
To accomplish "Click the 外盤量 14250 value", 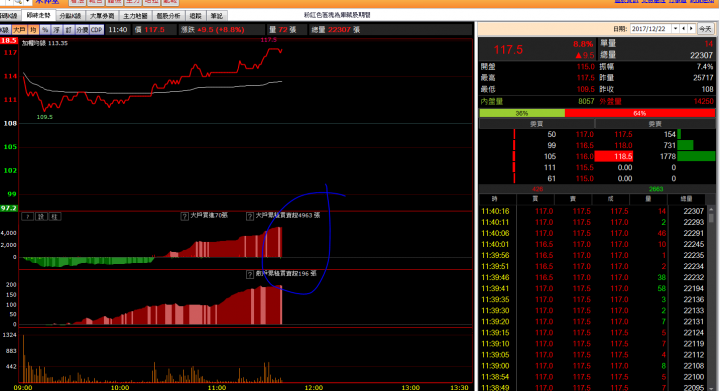I will [703, 101].
